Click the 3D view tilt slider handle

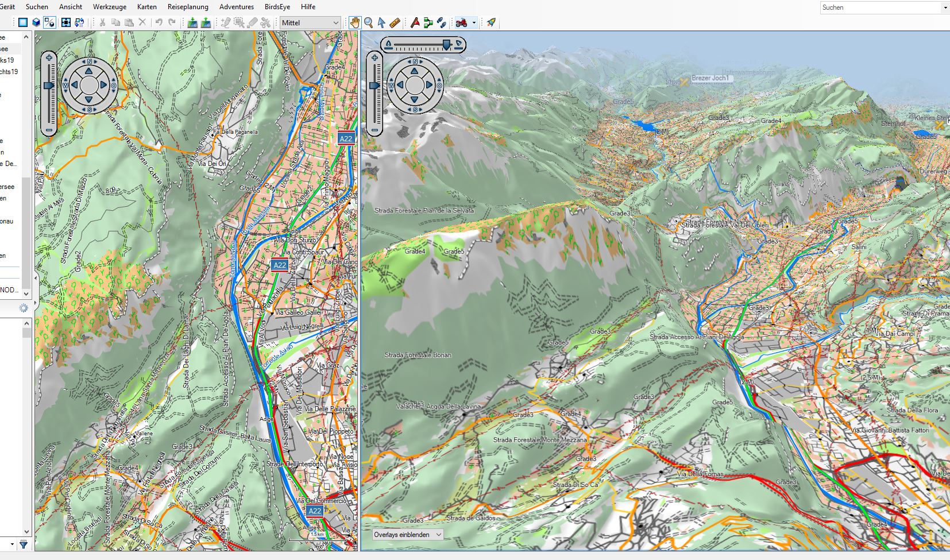(446, 45)
